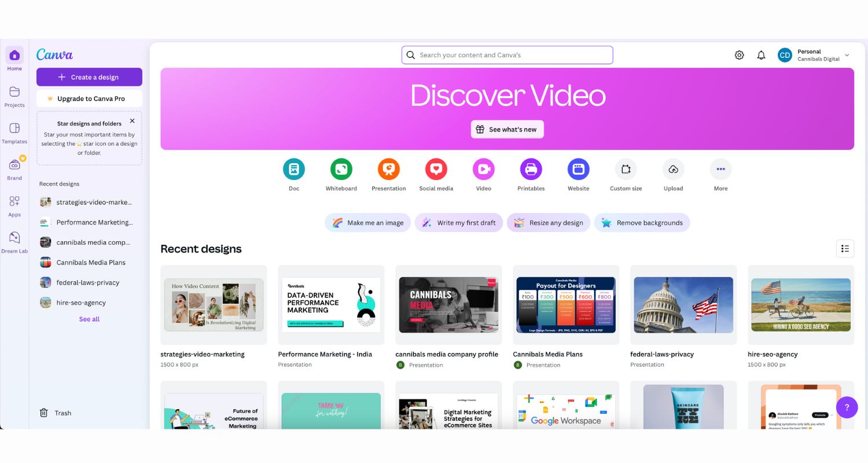
Task: Create a new Presentation
Action: (389, 169)
